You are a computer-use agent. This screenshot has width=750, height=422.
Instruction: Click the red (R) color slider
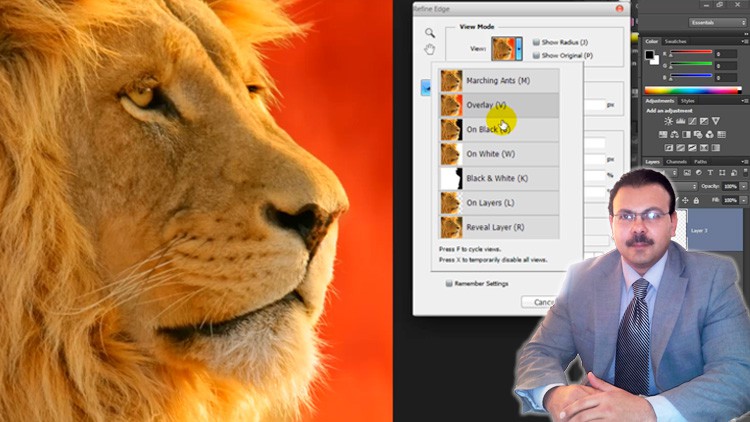click(691, 52)
